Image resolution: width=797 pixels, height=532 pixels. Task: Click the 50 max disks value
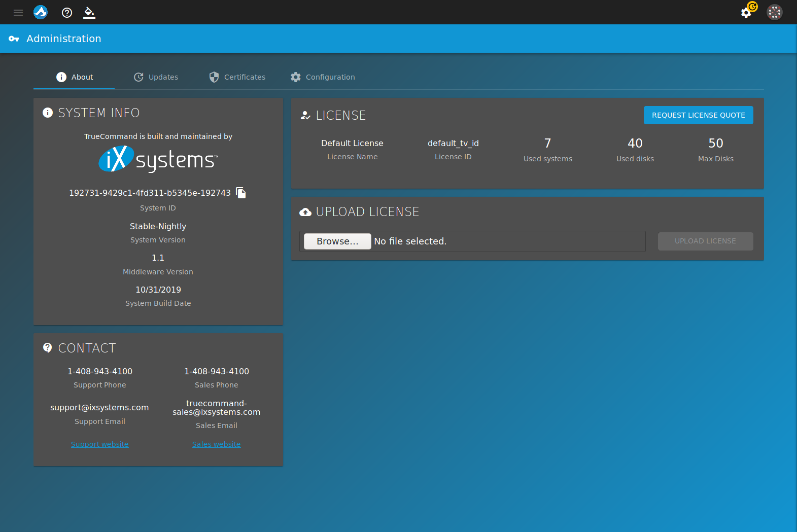click(x=716, y=144)
